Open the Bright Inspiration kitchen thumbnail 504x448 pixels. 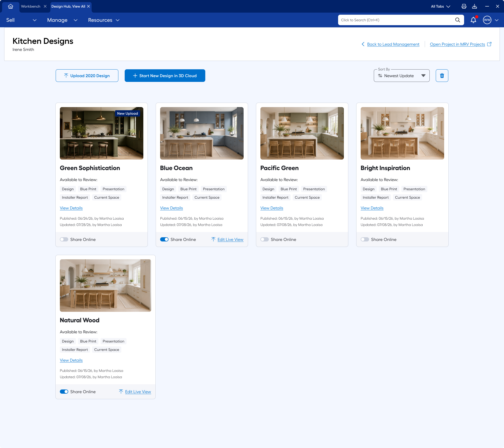[402, 133]
